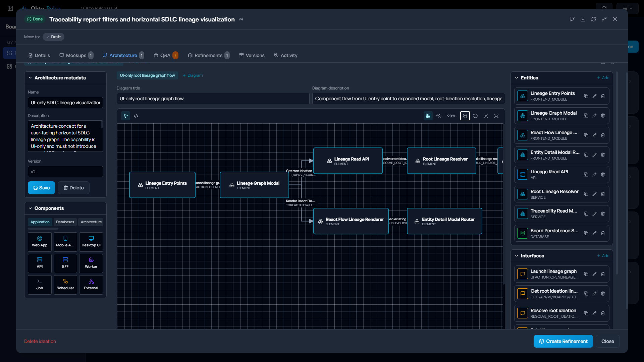This screenshot has height=362, width=644.
Task: Delete the architecture with Delete button
Action: click(73, 188)
